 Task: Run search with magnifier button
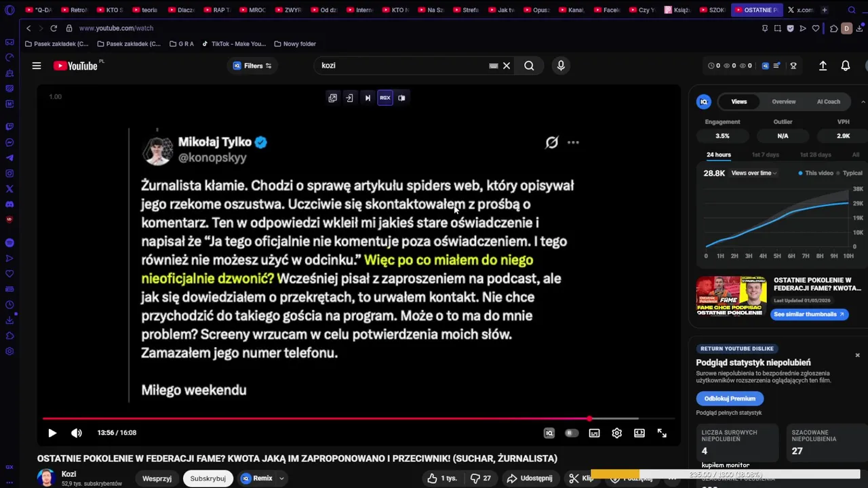pos(529,66)
